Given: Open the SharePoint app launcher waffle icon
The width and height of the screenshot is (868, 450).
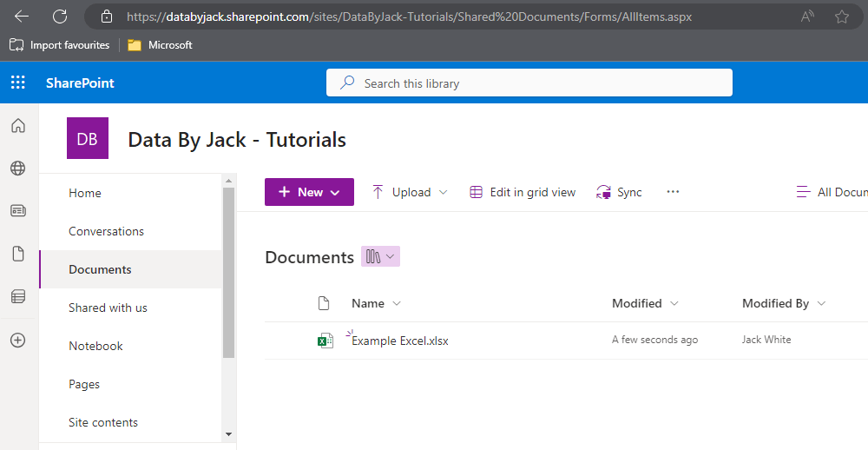Looking at the screenshot, I should 17,83.
